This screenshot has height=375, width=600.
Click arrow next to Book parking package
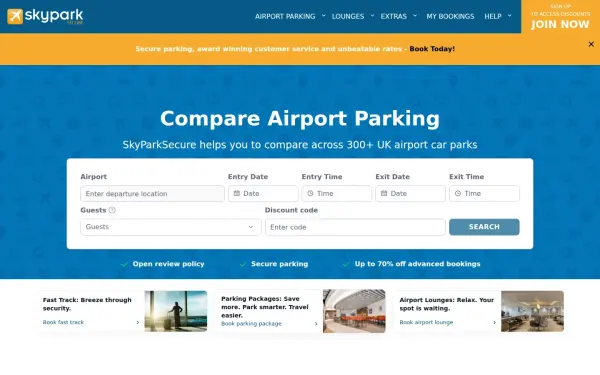click(x=316, y=324)
